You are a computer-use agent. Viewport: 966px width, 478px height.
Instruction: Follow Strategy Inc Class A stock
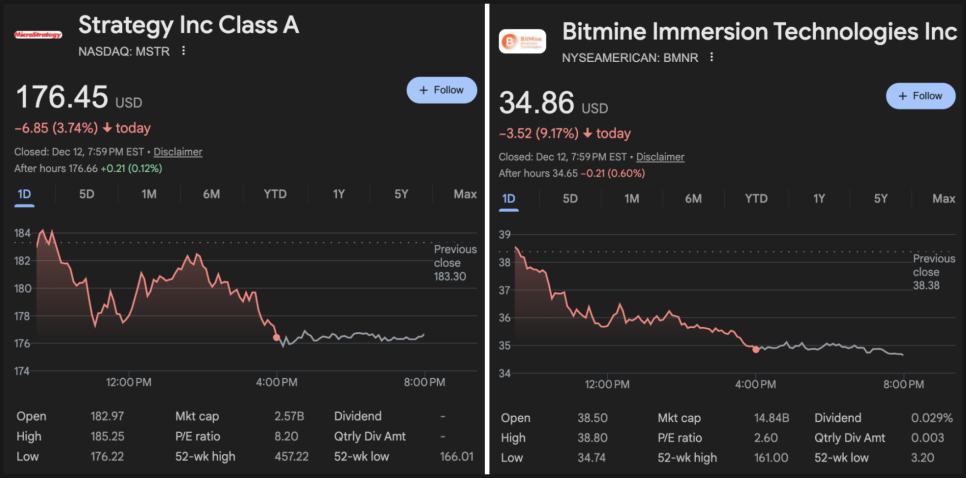click(x=442, y=90)
